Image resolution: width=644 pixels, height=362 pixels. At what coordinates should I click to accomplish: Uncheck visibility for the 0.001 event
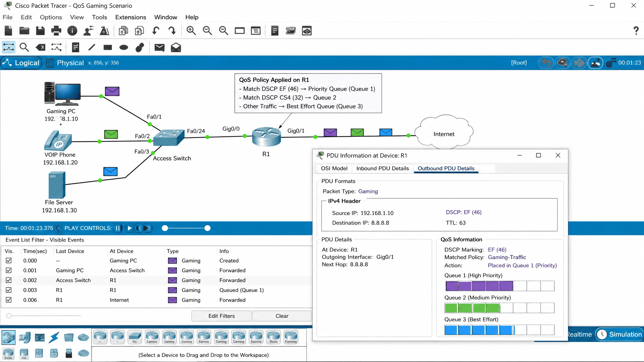(9, 270)
